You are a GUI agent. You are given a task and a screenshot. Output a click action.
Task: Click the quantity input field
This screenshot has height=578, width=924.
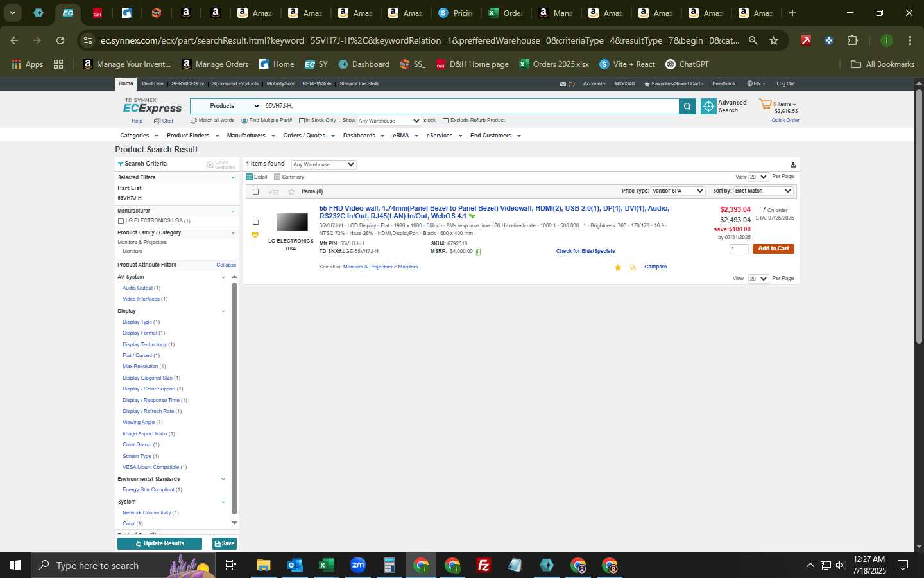click(x=739, y=249)
